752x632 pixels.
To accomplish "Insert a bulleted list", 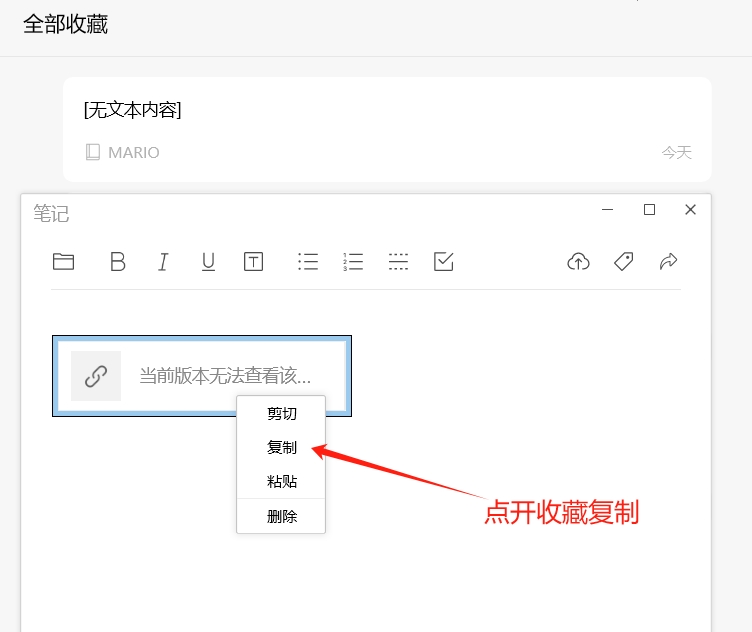I will (x=308, y=262).
